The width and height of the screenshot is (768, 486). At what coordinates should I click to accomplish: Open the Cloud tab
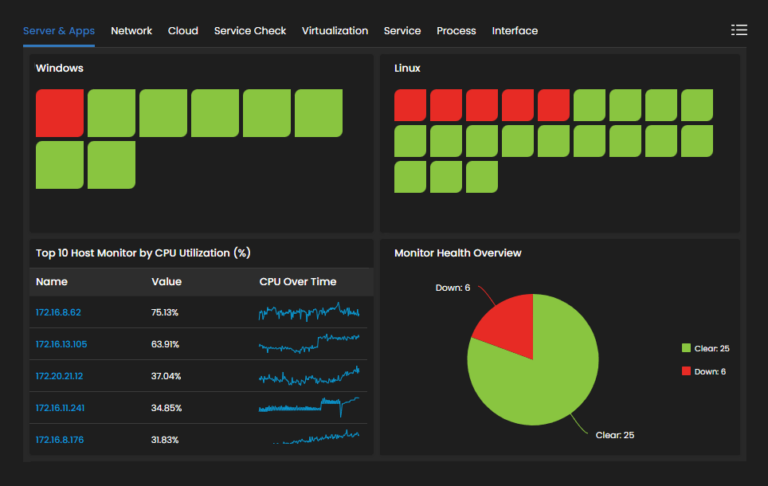coord(183,31)
